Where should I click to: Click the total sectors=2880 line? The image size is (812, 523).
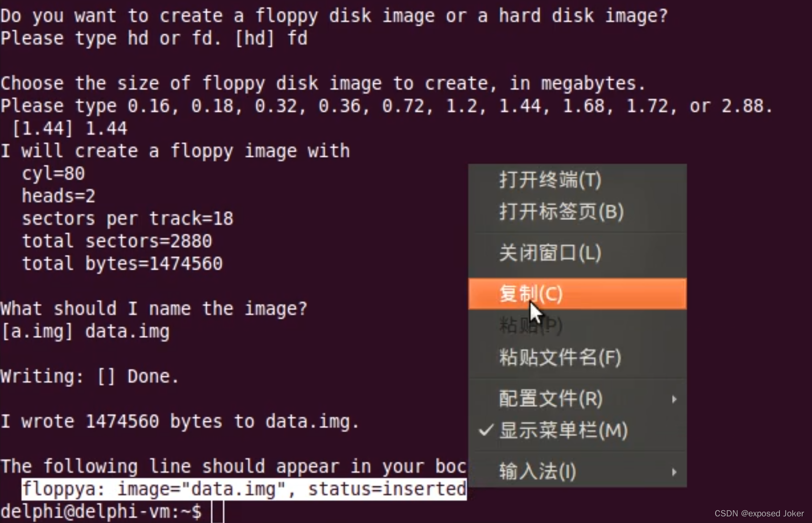tap(117, 241)
